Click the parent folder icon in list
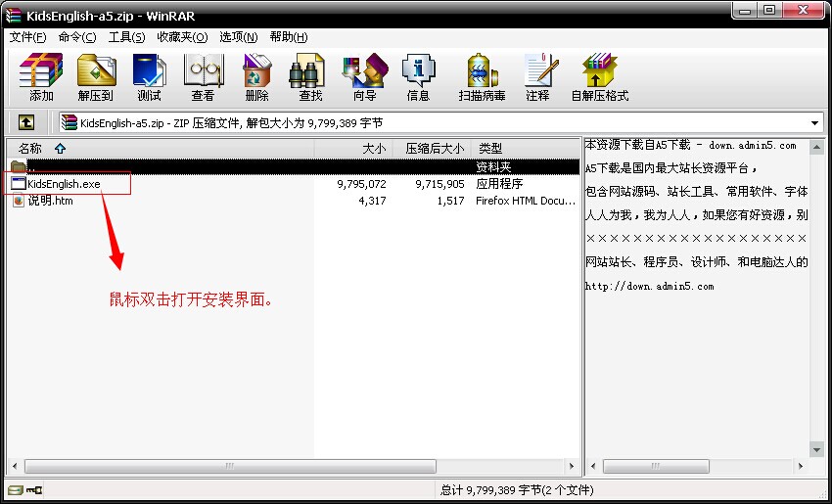Image resolution: width=832 pixels, height=504 pixels. [18, 166]
